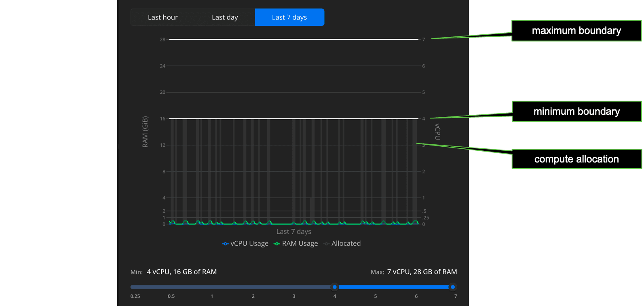Click the slider track at the 2 mark
Screen dimensions: 644x306
click(x=253, y=287)
